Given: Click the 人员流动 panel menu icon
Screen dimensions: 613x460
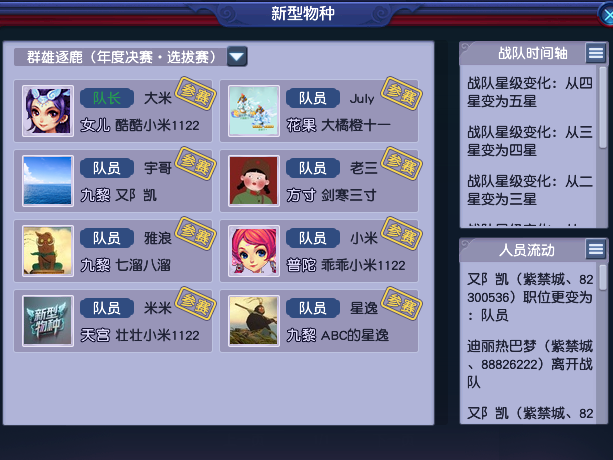Looking at the screenshot, I should 596,249.
